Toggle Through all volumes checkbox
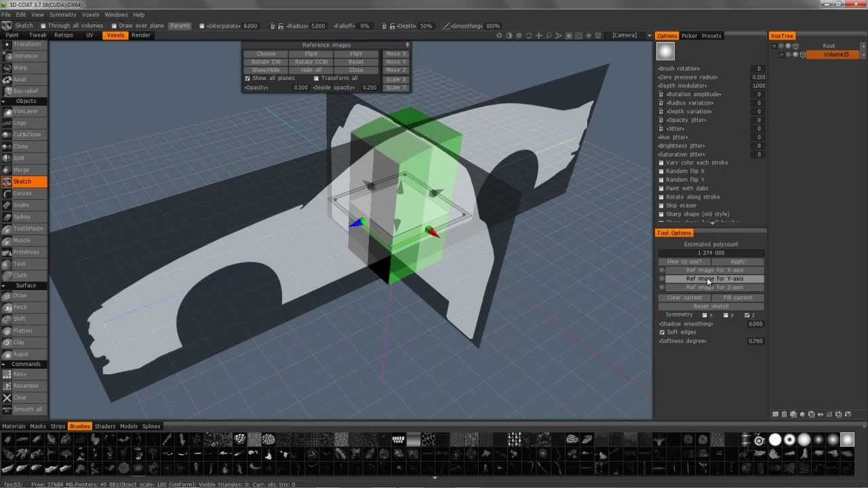This screenshot has height=488, width=868. coord(43,26)
